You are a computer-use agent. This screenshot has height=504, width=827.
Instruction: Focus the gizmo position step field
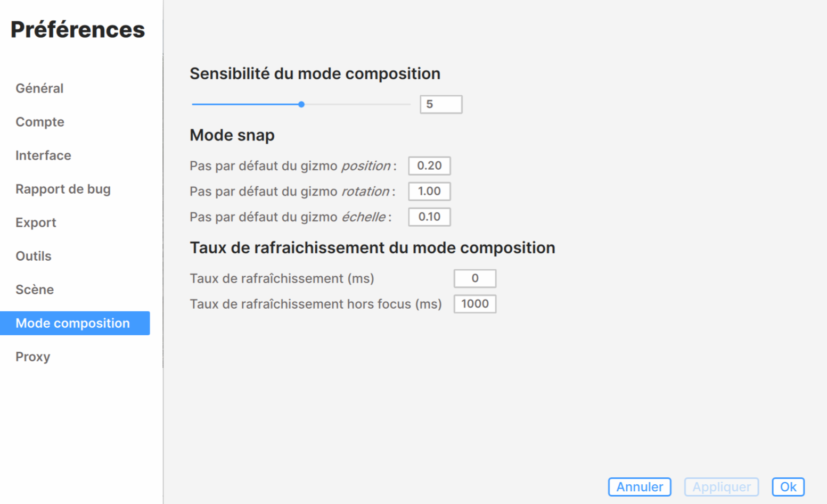coord(429,166)
